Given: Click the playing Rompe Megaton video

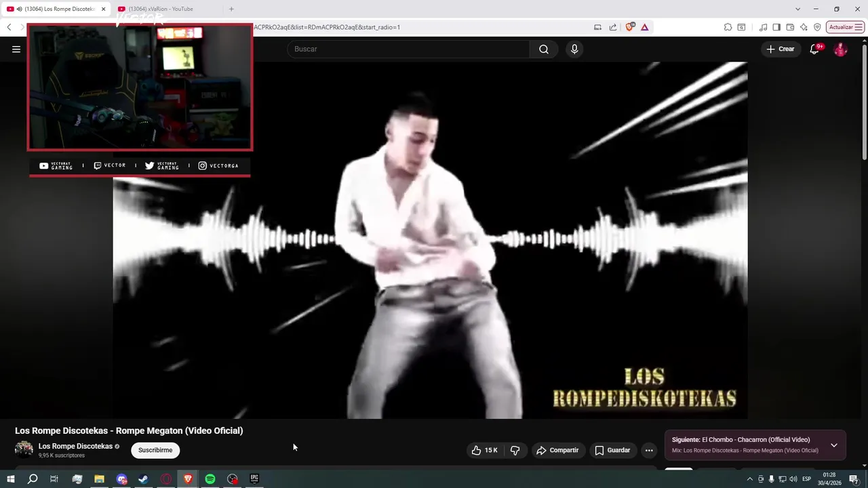Looking at the screenshot, I should click(430, 240).
